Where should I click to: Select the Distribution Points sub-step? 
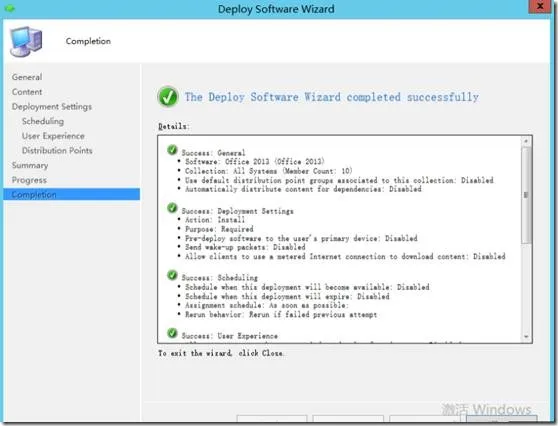[x=57, y=151]
